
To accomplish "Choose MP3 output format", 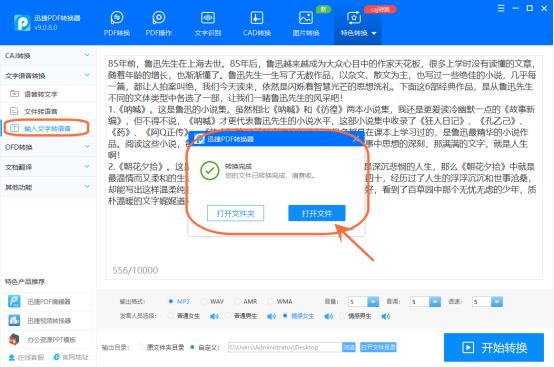I will click(179, 301).
